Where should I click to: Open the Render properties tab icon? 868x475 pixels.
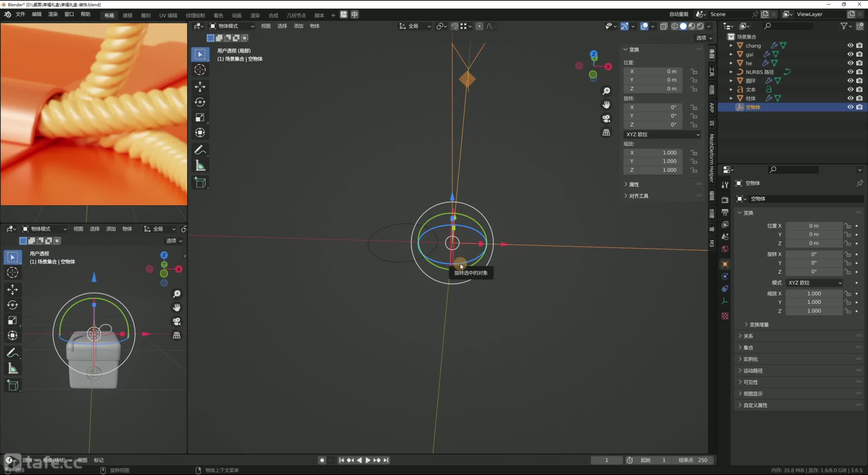pos(725,200)
